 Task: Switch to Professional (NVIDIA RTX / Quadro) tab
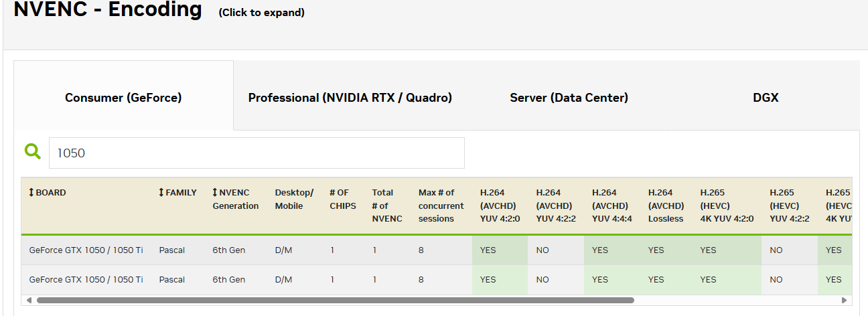[350, 98]
